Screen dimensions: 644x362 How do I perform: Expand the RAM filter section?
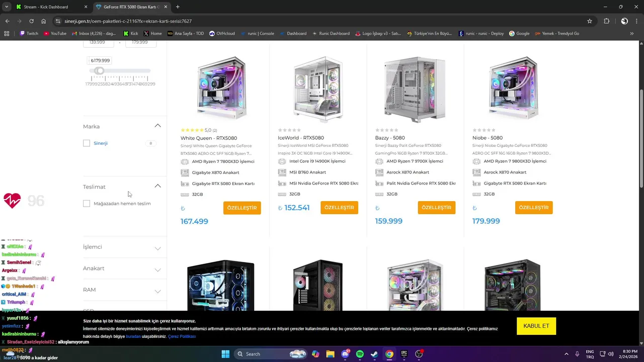tap(157, 292)
